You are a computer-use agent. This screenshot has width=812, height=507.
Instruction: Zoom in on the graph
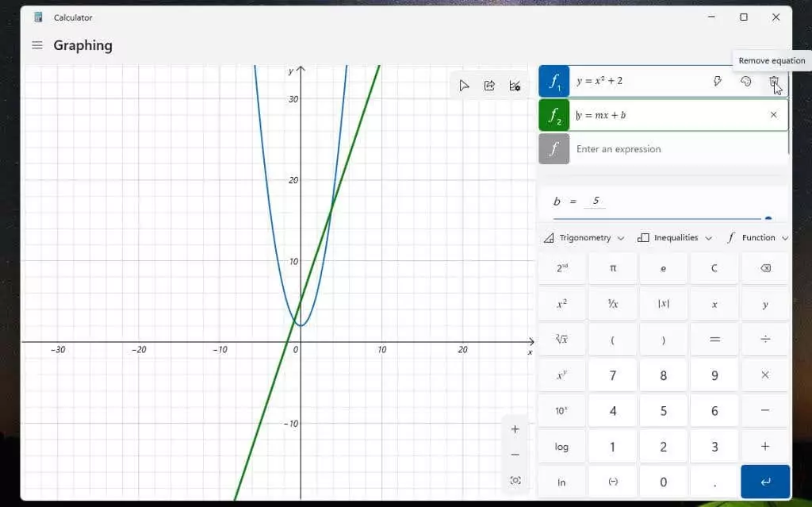point(515,429)
